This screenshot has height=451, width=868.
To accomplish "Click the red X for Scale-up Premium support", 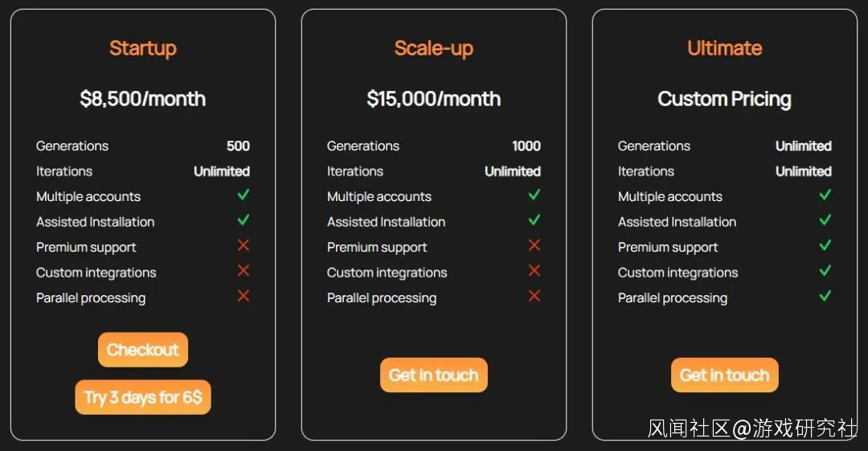I will pos(534,245).
